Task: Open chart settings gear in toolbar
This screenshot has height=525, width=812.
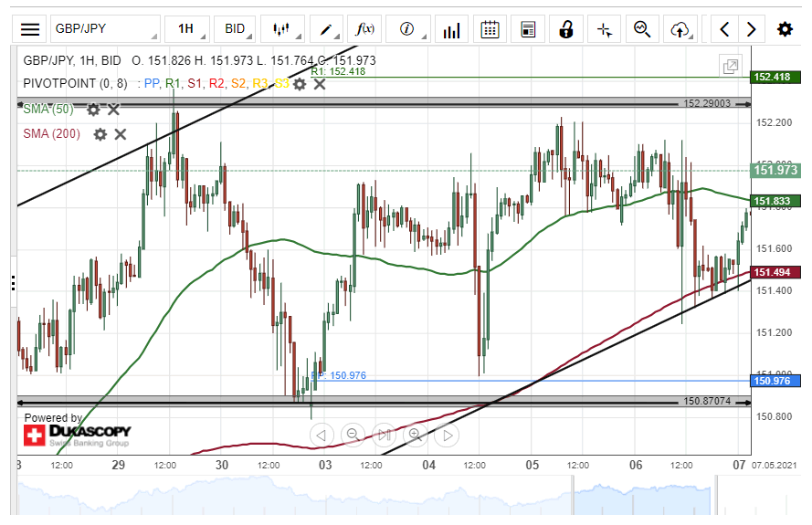Action: point(785,29)
